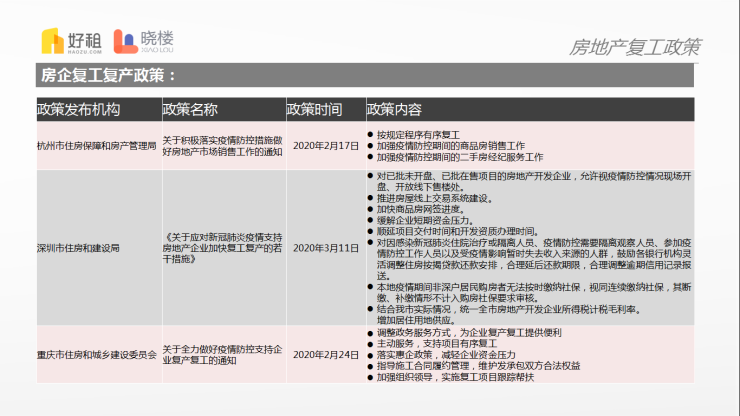Select the Hangzhou policy name 关于积极落实疫情防控措施

point(222,146)
